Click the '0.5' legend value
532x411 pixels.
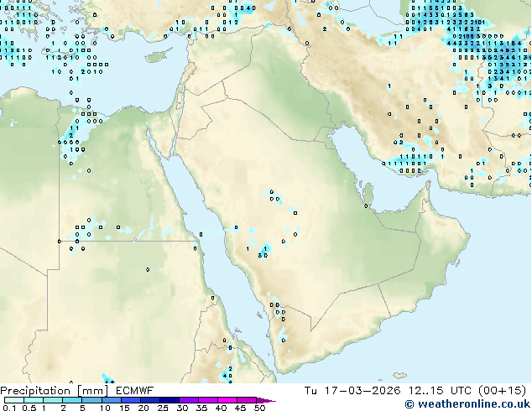(29, 408)
